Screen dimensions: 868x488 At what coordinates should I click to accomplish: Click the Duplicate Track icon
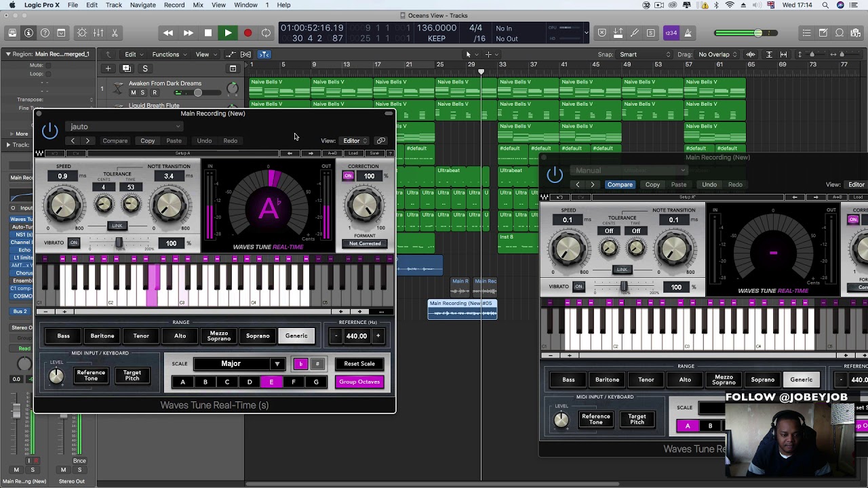point(126,68)
